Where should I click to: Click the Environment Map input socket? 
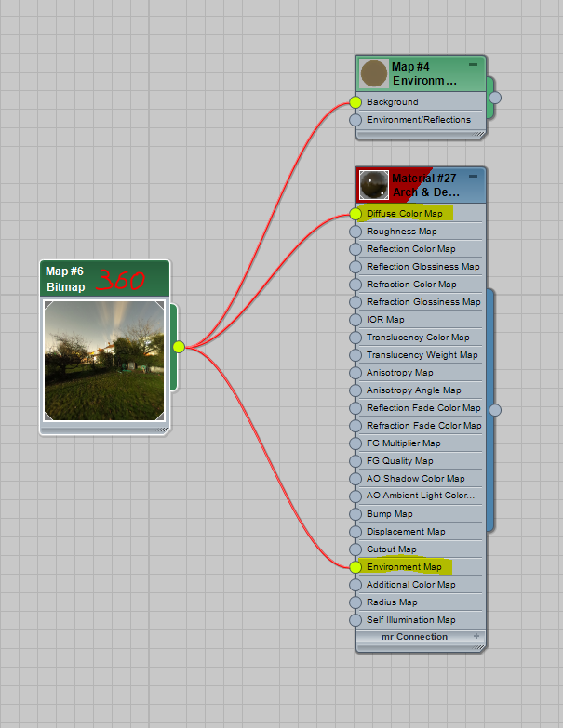(x=355, y=567)
